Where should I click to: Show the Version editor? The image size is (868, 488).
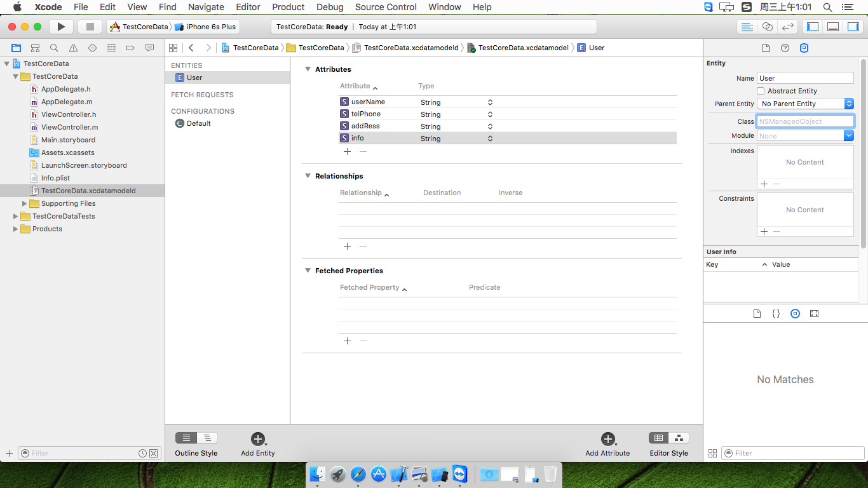point(788,27)
